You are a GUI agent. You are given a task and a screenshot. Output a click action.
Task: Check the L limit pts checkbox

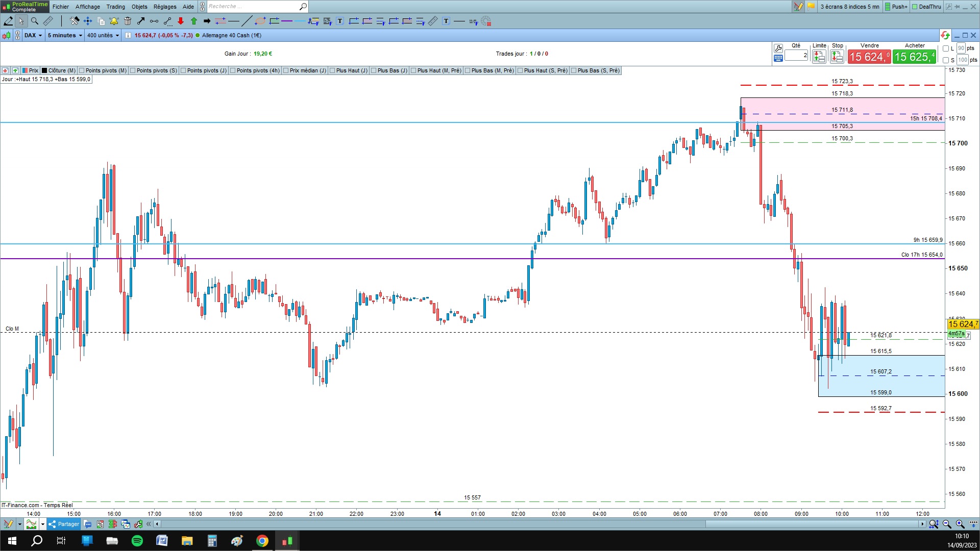946,48
